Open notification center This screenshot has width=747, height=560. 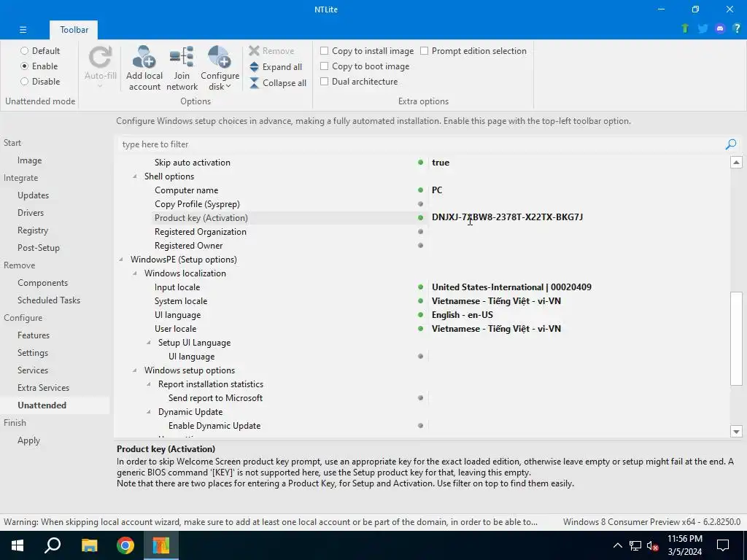[x=723, y=545]
